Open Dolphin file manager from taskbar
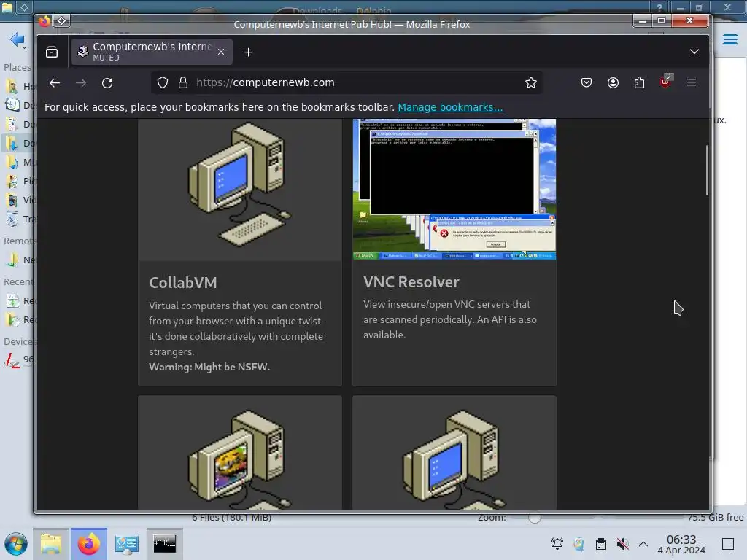Screen dimensions: 747x560 pyautogui.click(x=51, y=544)
